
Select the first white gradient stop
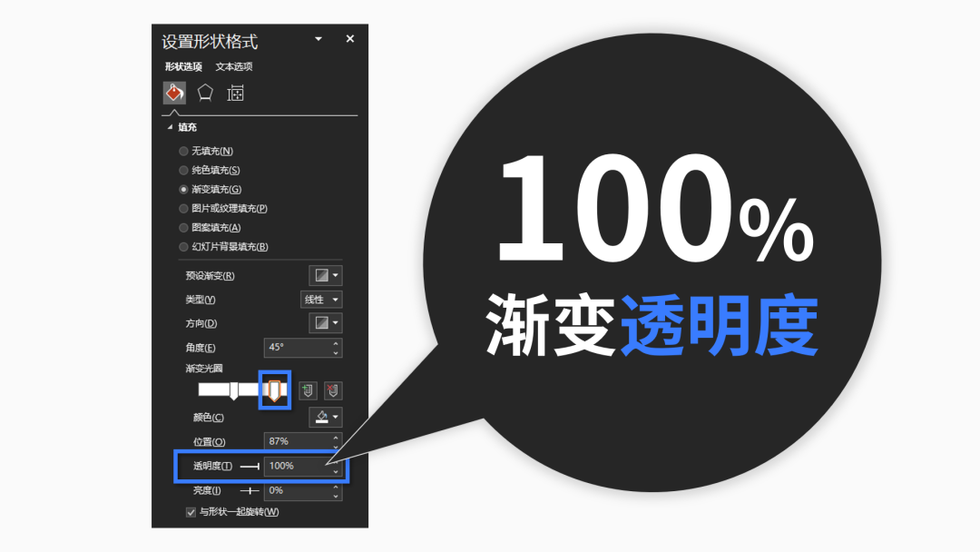[x=234, y=391]
